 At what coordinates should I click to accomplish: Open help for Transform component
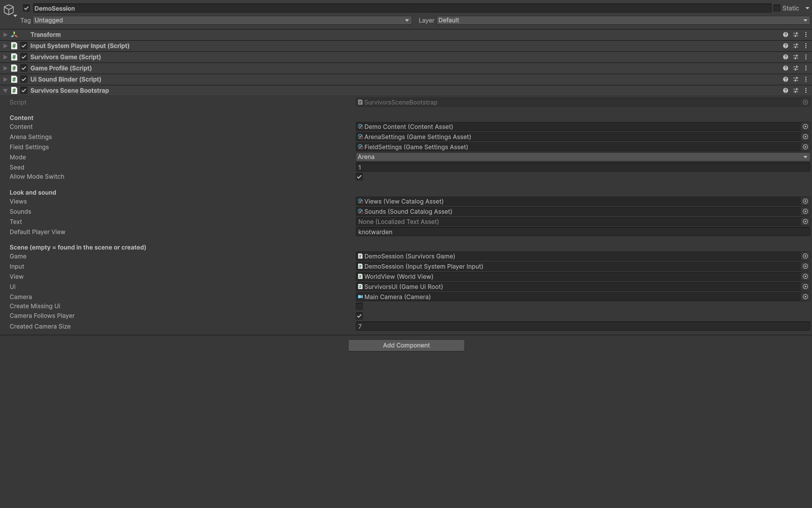(786, 35)
